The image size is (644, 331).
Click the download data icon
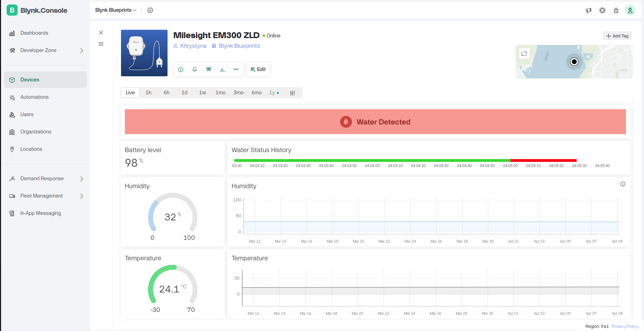click(222, 69)
